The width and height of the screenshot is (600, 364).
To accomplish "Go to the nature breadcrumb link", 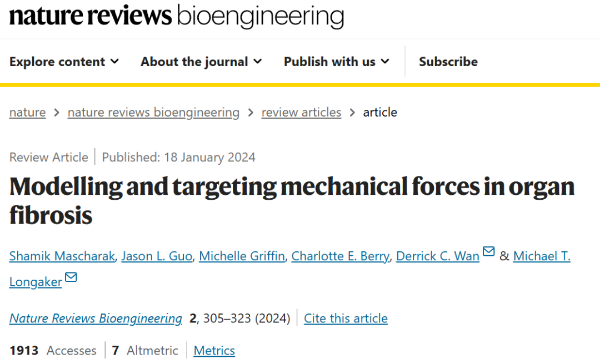I will point(27,112).
